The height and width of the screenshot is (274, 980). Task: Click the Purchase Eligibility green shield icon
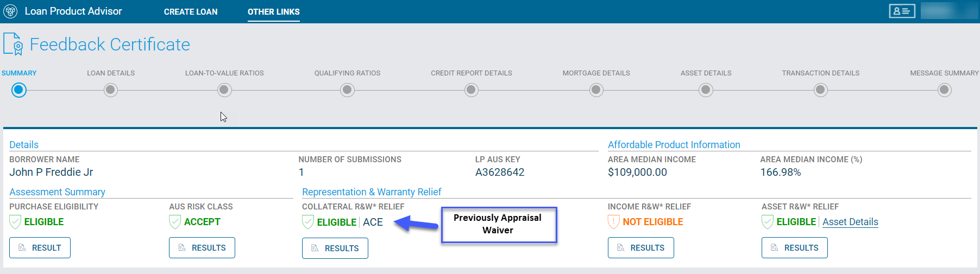click(x=15, y=222)
